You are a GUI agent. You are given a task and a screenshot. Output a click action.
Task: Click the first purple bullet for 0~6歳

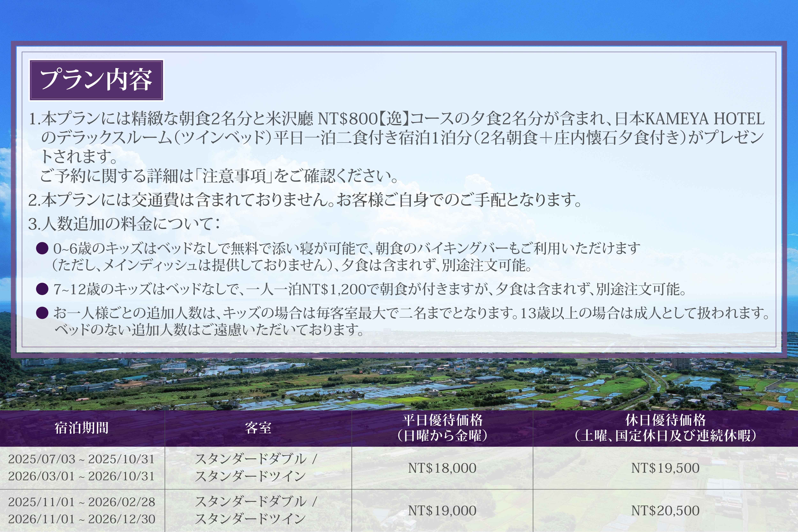[42, 248]
